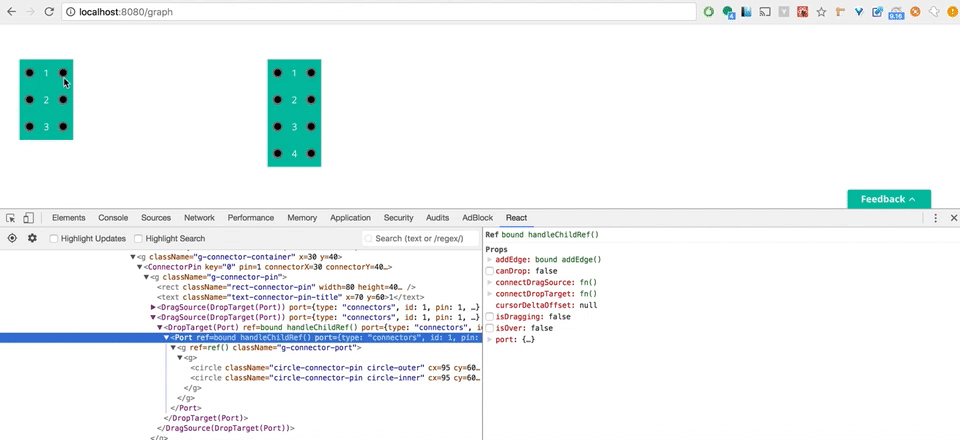
Task: Collapse the g-connector-container node
Action: coord(133,257)
